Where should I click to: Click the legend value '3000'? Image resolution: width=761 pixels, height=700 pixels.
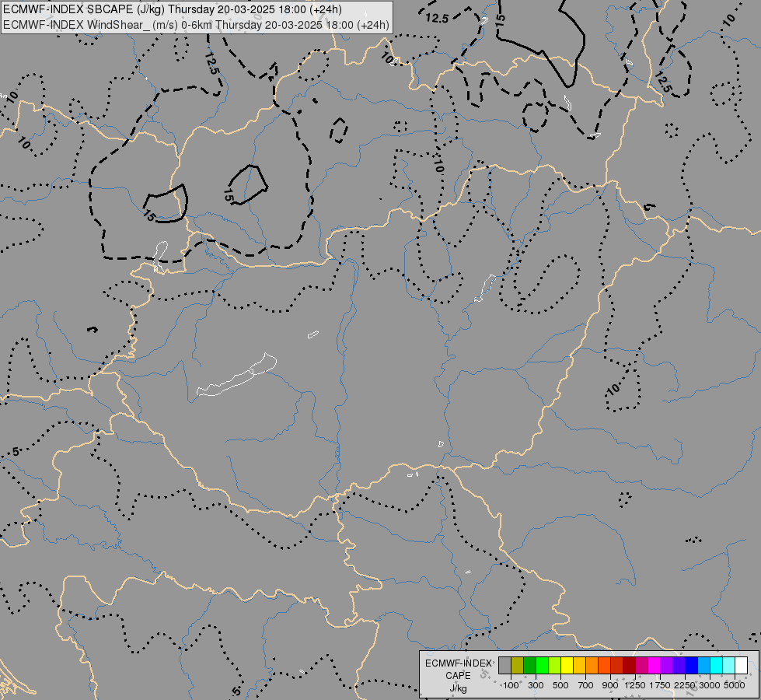click(710, 685)
